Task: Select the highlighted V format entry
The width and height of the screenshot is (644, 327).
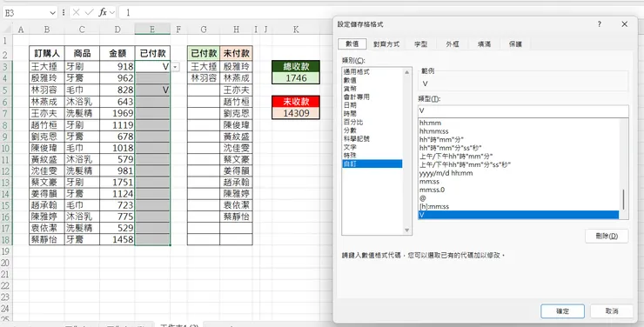Action: (519, 215)
